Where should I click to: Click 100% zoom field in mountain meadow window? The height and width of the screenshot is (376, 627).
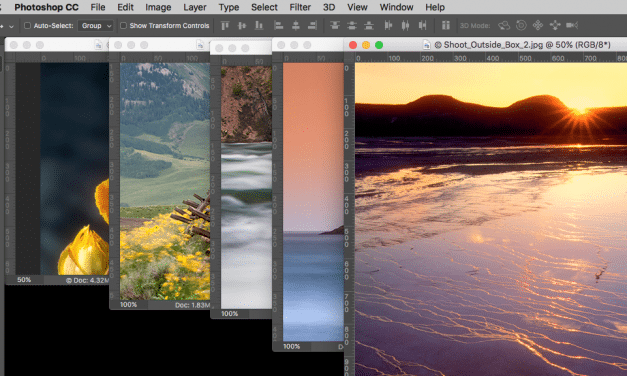click(128, 304)
